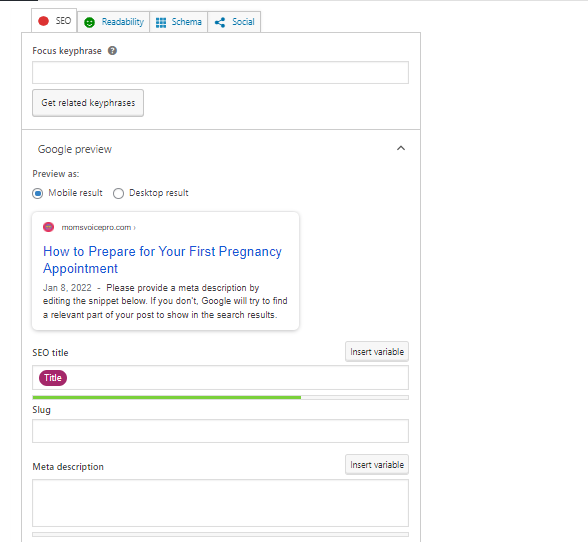Click the Focus keyphrase input field
Screen dimensions: 588x542
pyautogui.click(x=220, y=72)
